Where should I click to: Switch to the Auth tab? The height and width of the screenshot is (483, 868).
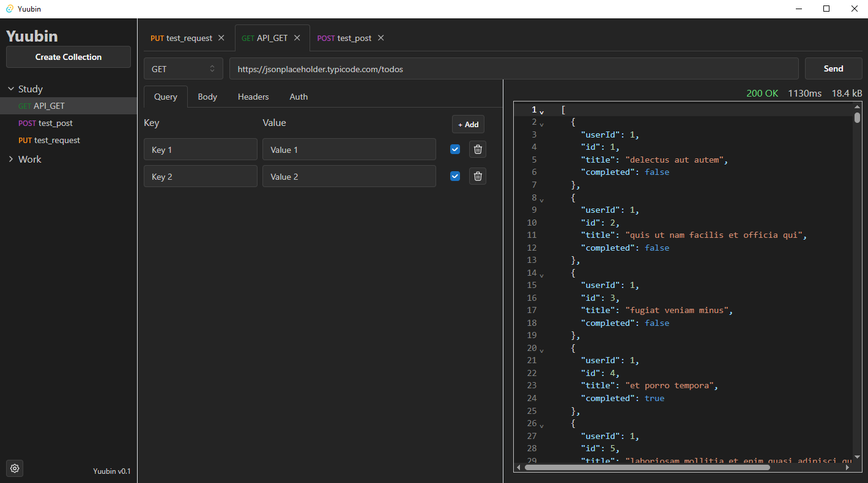299,97
